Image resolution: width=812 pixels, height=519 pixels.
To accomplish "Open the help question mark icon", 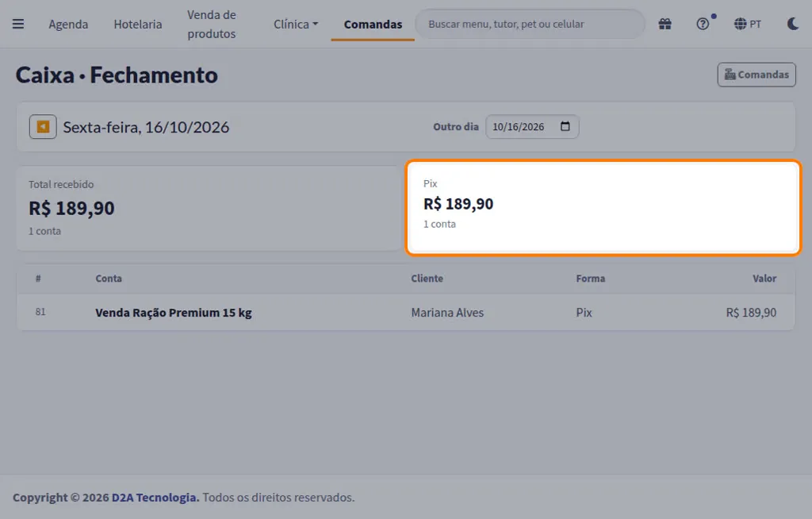I will pos(703,24).
